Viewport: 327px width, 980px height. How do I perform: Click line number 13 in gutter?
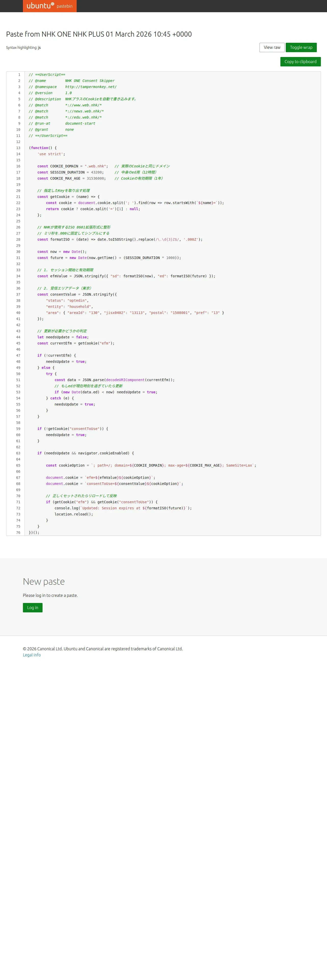(18, 148)
